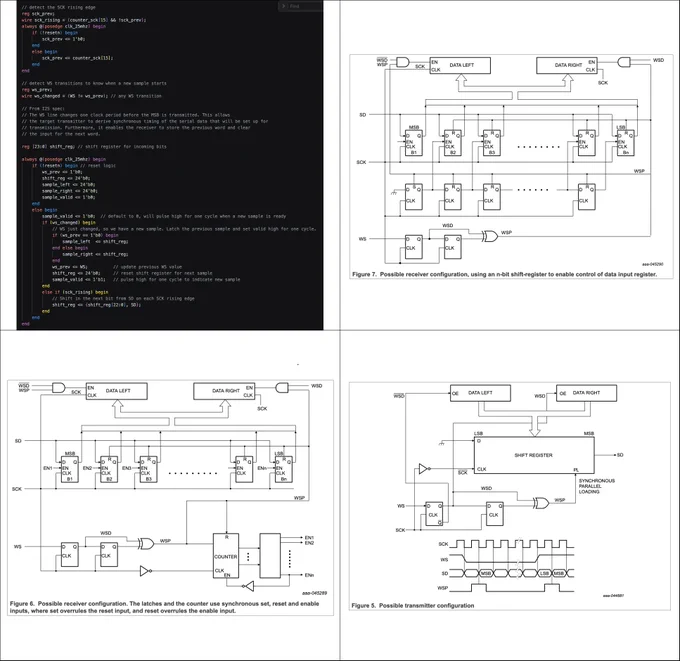
Task: Click the B1 MSB flip-flop in Figure 7
Action: coord(413,143)
